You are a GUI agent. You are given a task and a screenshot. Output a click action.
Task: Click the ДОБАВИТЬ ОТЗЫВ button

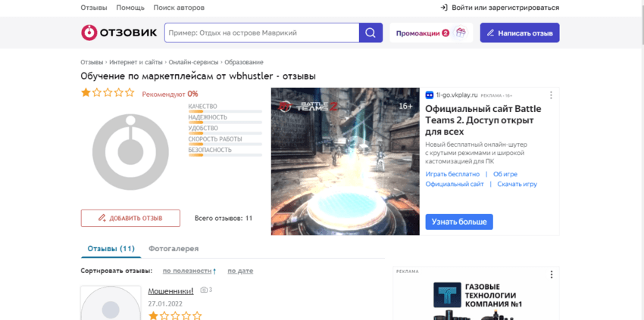coord(130,219)
